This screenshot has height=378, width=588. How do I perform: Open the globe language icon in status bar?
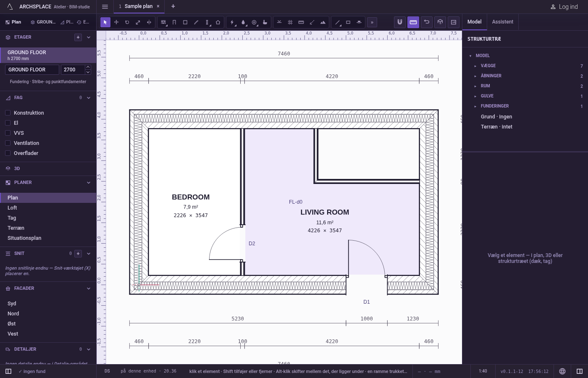point(562,371)
